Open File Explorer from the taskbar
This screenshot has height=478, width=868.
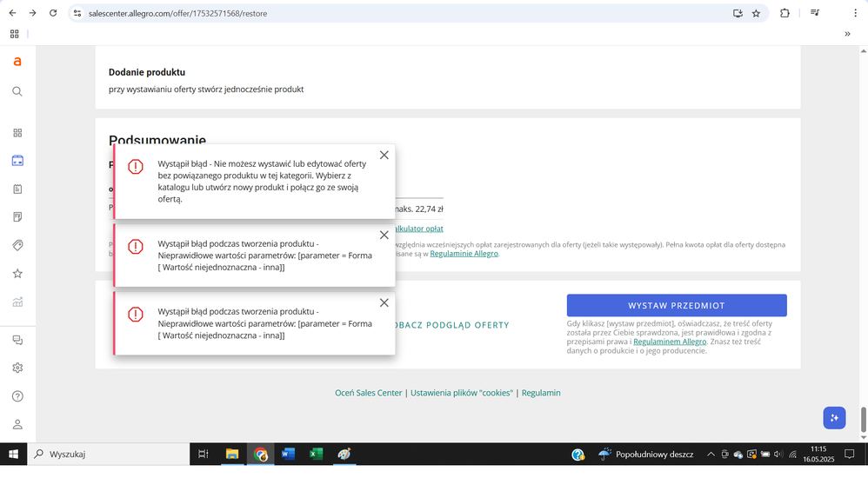pyautogui.click(x=232, y=455)
